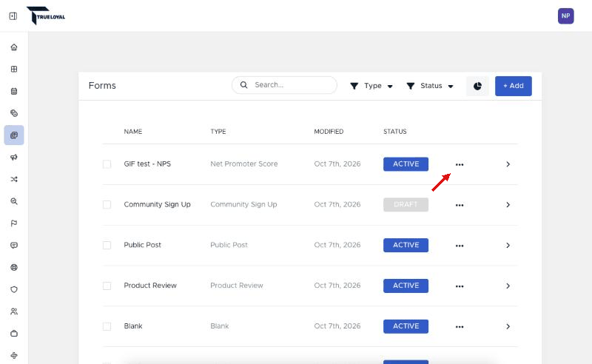Check the Community Sign Up checkbox
Image resolution: width=592 pixels, height=364 pixels.
[107, 205]
